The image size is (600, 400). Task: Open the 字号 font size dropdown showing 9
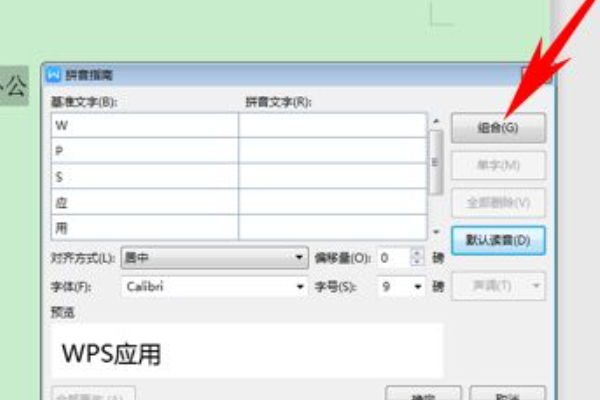click(401, 286)
